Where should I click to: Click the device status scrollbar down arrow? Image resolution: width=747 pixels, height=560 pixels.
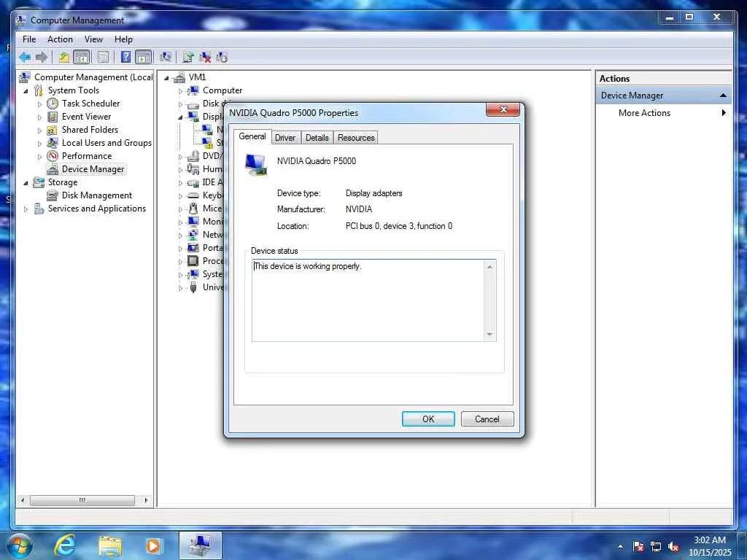pyautogui.click(x=489, y=335)
